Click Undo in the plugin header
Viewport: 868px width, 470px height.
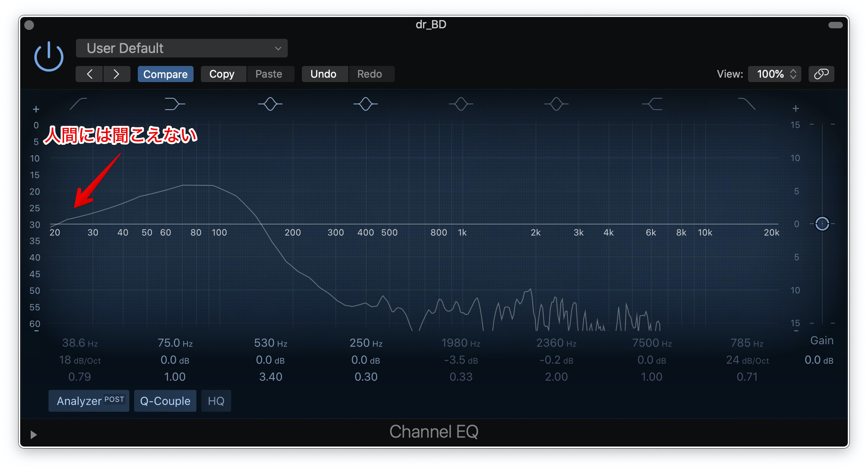323,74
